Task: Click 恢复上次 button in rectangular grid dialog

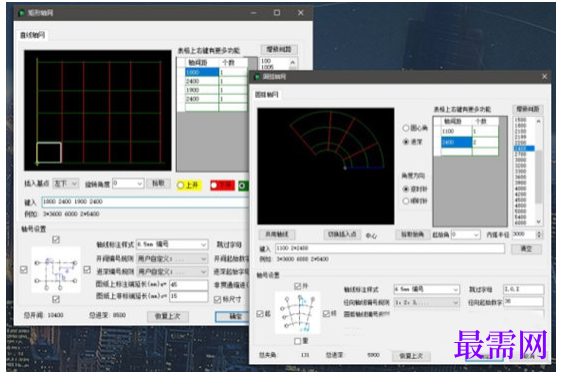Action: click(x=168, y=316)
